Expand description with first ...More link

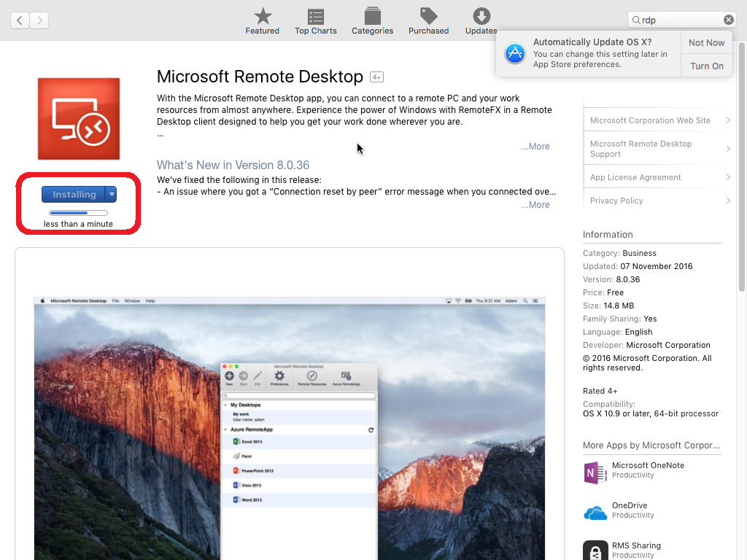click(x=535, y=146)
